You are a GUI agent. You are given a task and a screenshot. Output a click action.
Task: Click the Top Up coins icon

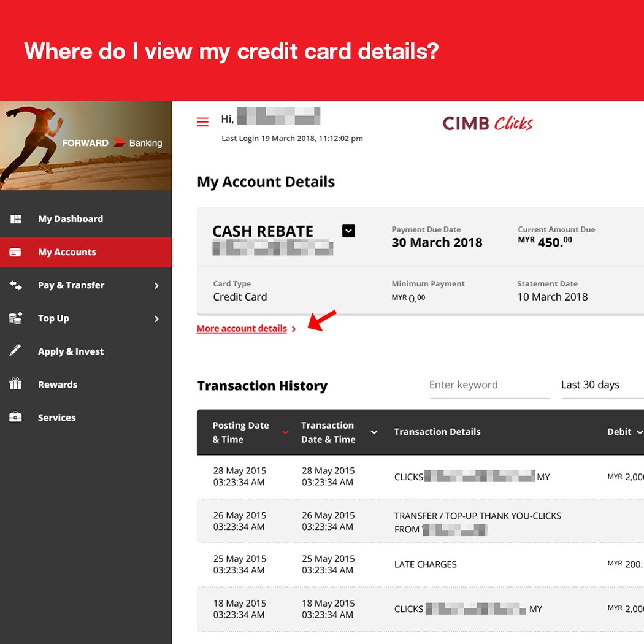coord(15,318)
